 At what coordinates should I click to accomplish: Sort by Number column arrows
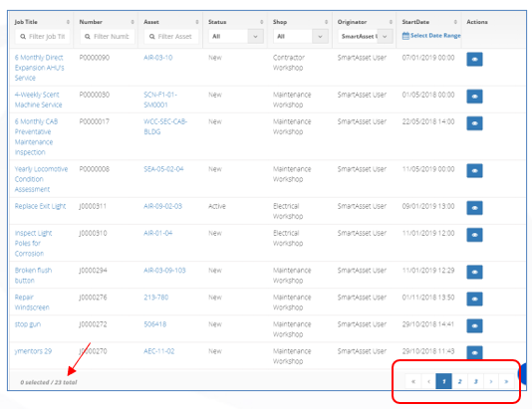coord(133,22)
